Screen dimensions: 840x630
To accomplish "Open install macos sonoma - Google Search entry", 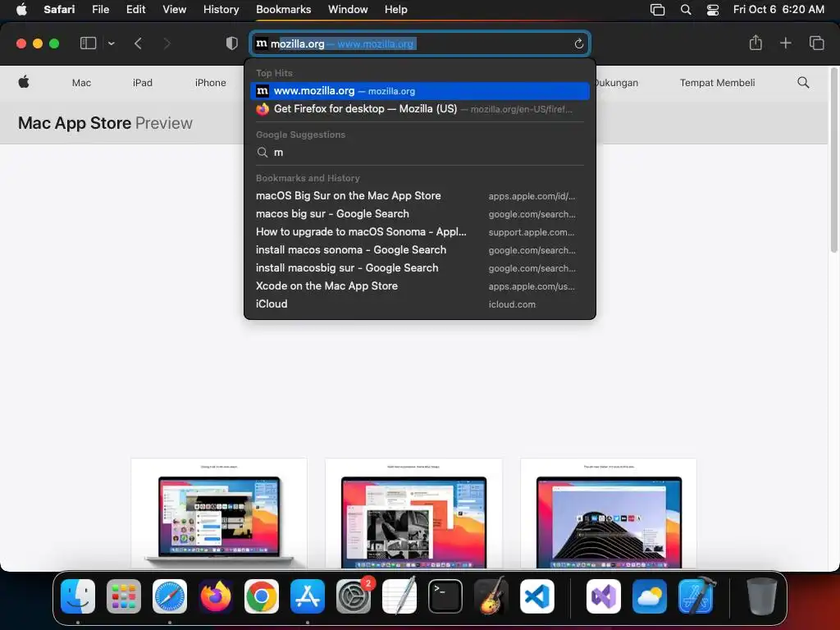I will 420,250.
